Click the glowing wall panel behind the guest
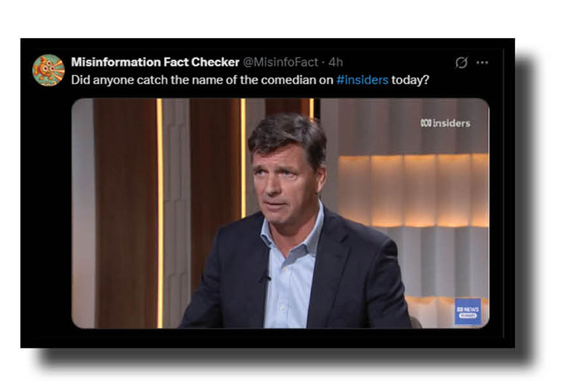570x392 pixels. click(413, 191)
